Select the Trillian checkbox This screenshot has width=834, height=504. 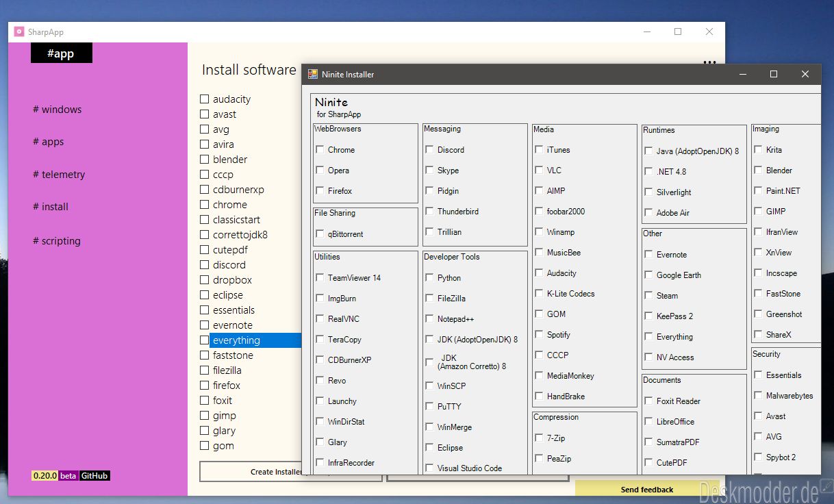tap(429, 232)
